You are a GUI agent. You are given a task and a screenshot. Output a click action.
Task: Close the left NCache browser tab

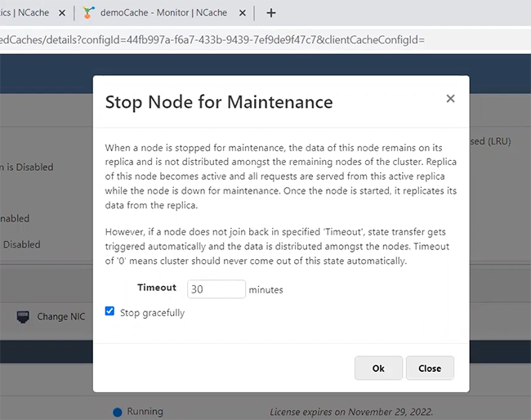61,13
